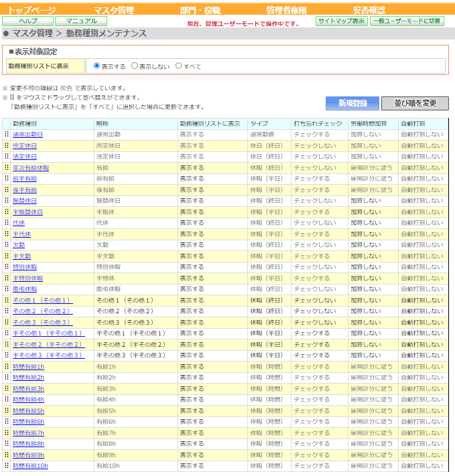This screenshot has height=476, width=455.
Task: Click the drag handle beside 慶弔休暇 row
Action: (x=7, y=289)
